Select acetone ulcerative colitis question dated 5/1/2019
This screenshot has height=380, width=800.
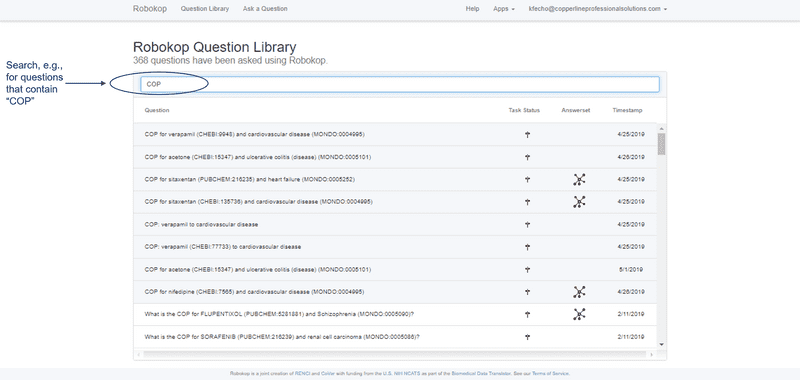(258, 269)
